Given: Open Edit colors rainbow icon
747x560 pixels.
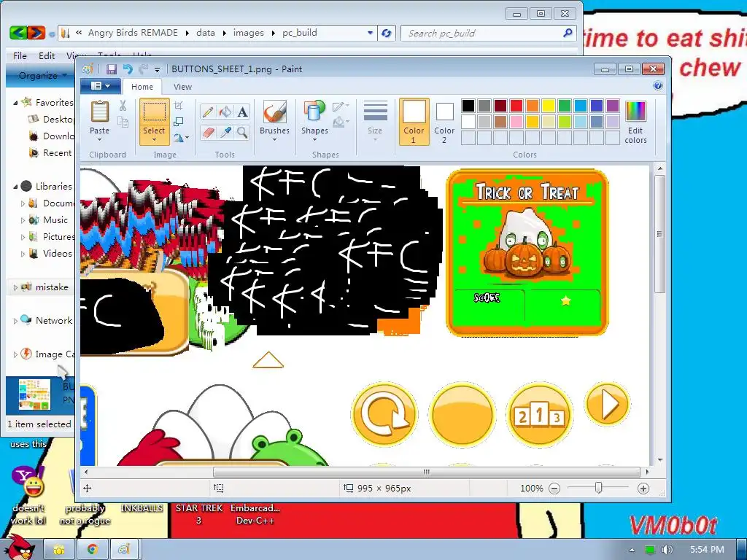Looking at the screenshot, I should coord(635,112).
